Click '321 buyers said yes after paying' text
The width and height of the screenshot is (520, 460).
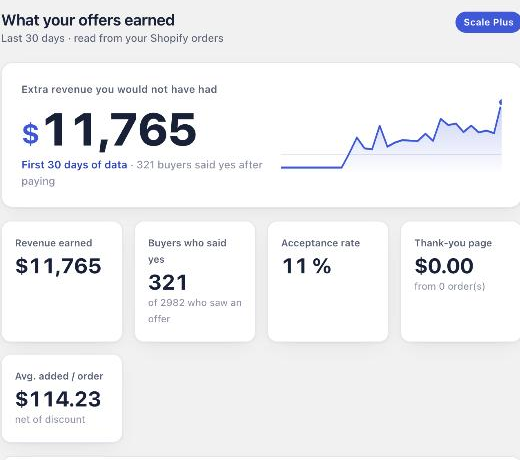pos(142,173)
